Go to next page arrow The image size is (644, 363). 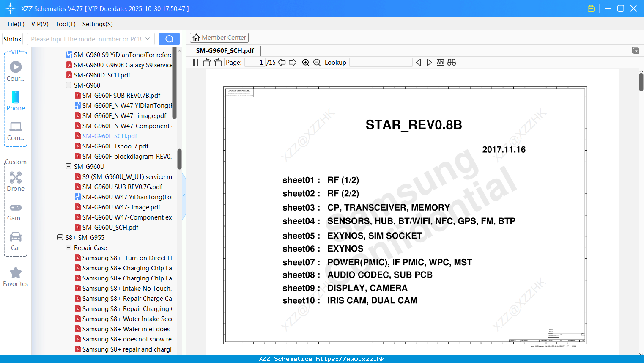(x=293, y=62)
